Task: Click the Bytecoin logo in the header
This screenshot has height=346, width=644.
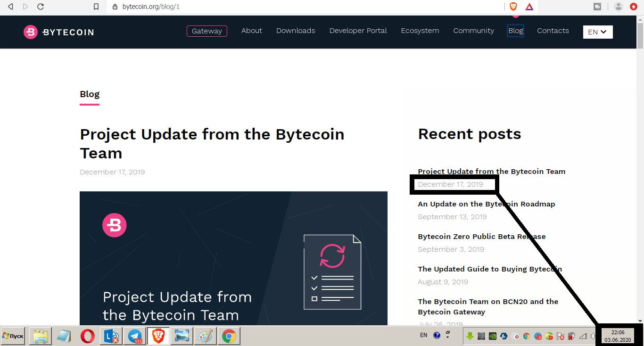Action: tap(58, 32)
